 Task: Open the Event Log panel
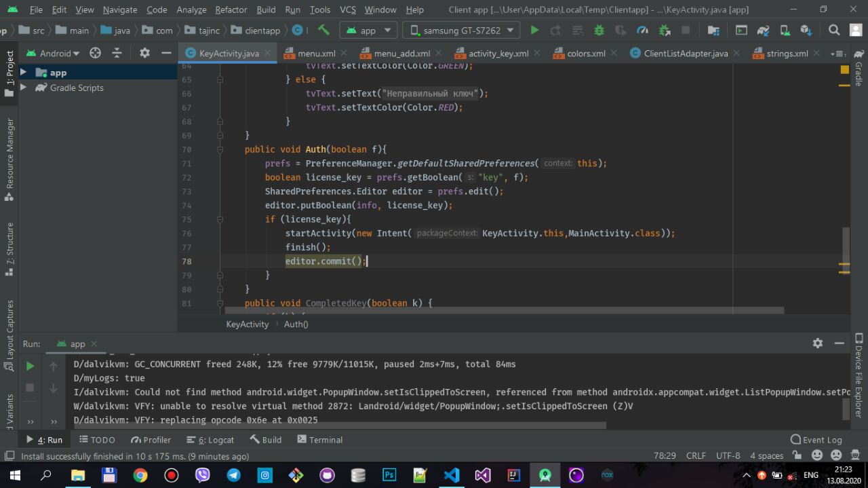coord(816,440)
